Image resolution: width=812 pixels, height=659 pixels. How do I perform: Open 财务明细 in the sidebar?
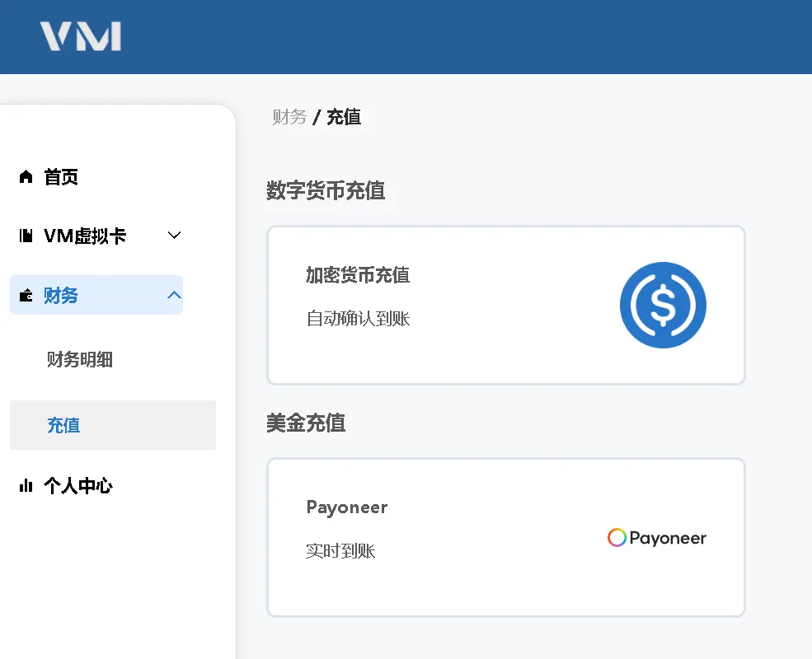[x=80, y=360]
